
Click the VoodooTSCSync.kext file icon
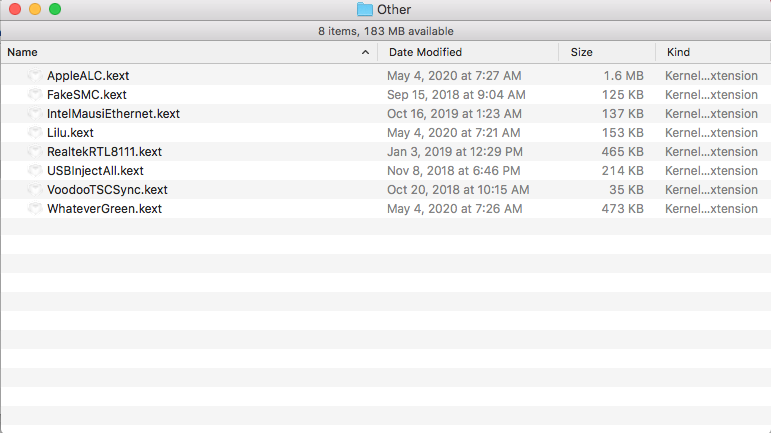[34, 190]
